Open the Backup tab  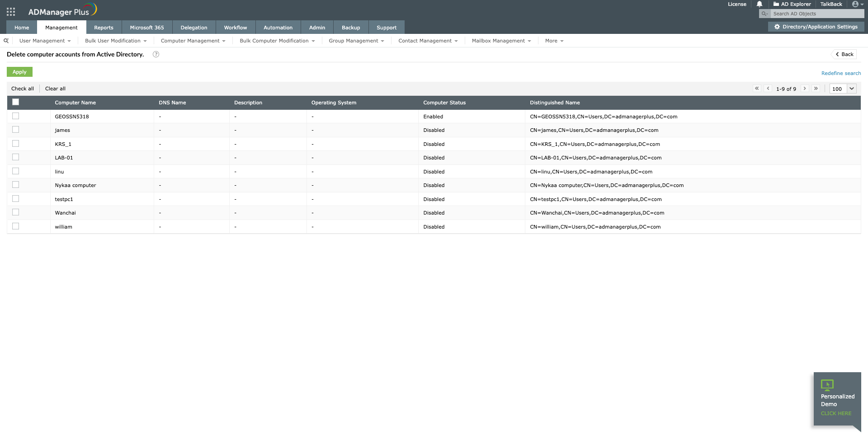click(x=351, y=28)
